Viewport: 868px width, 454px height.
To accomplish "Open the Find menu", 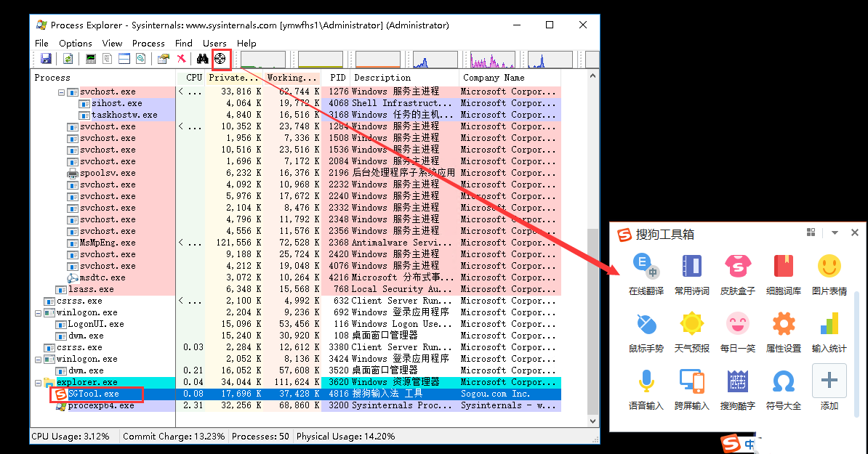I will 184,43.
